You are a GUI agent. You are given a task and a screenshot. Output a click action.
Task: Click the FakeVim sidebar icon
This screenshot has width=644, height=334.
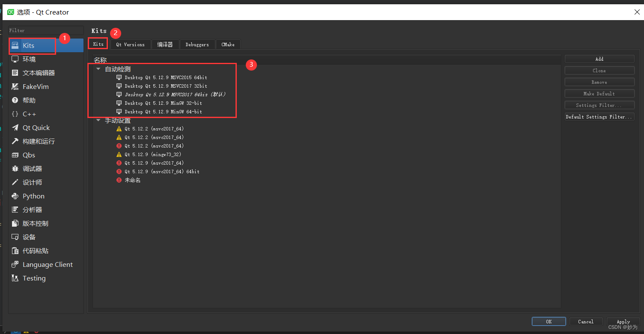[x=15, y=86]
